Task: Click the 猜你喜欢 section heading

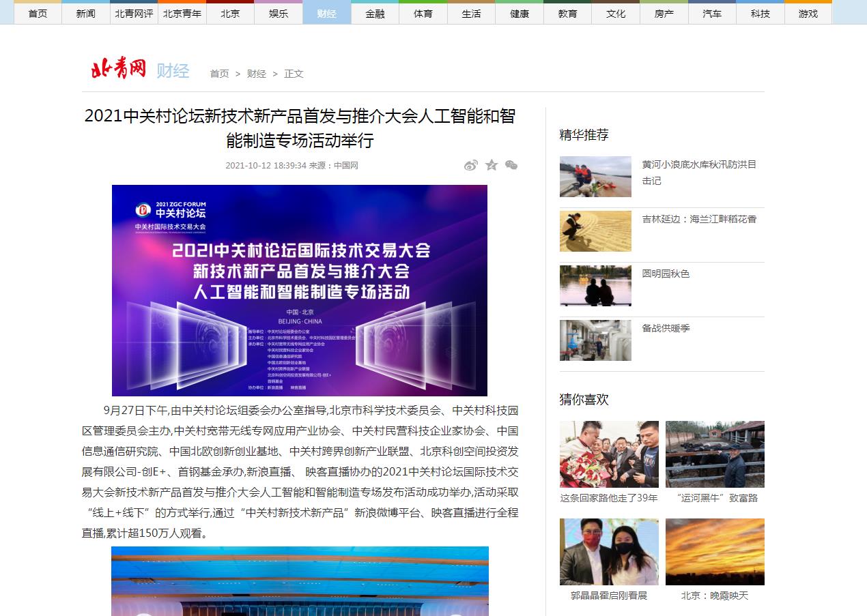Action: (584, 399)
